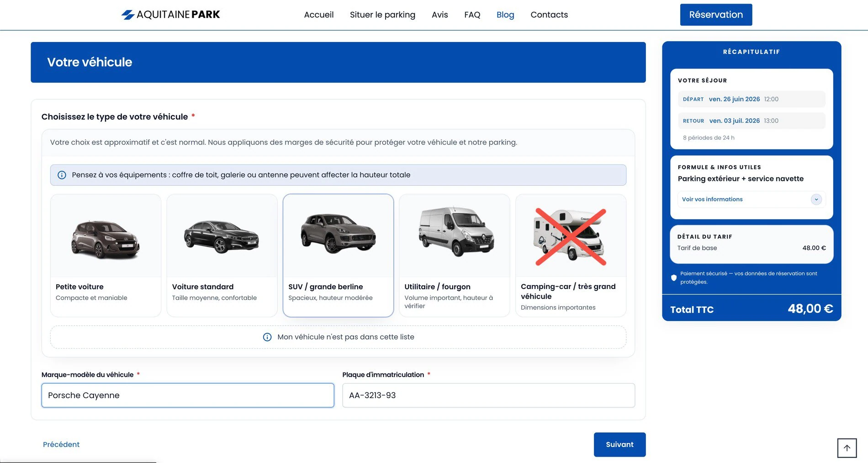Go back with the Précédent link
The height and width of the screenshot is (463, 868).
(x=61, y=444)
